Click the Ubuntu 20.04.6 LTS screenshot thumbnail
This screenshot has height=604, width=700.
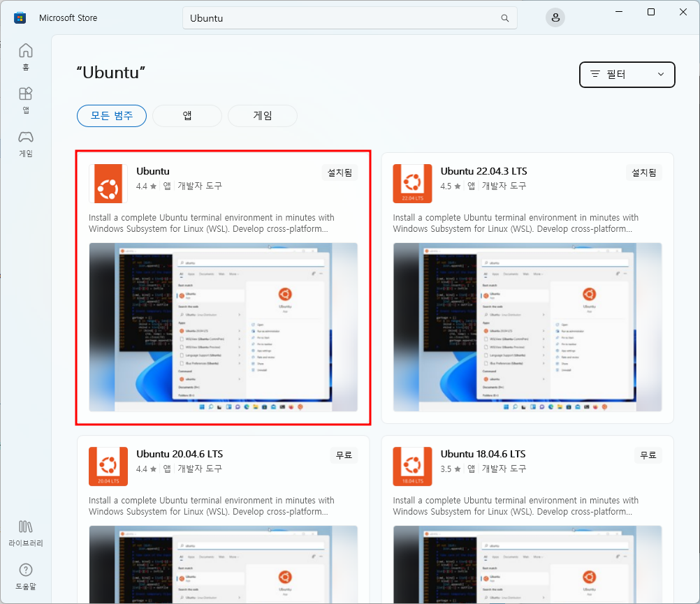224,564
